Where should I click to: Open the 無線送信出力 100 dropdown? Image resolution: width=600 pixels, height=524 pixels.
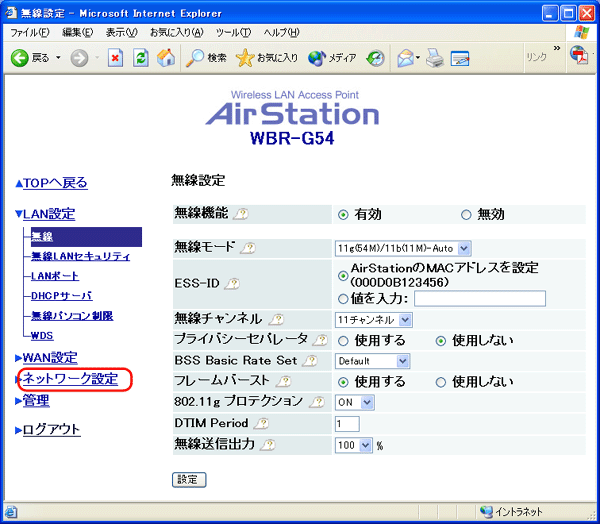[354, 445]
